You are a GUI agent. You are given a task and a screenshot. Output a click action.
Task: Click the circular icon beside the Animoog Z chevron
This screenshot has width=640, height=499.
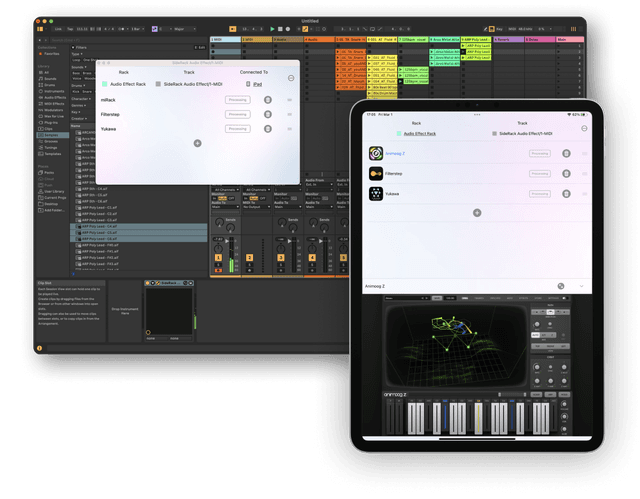tap(560, 286)
